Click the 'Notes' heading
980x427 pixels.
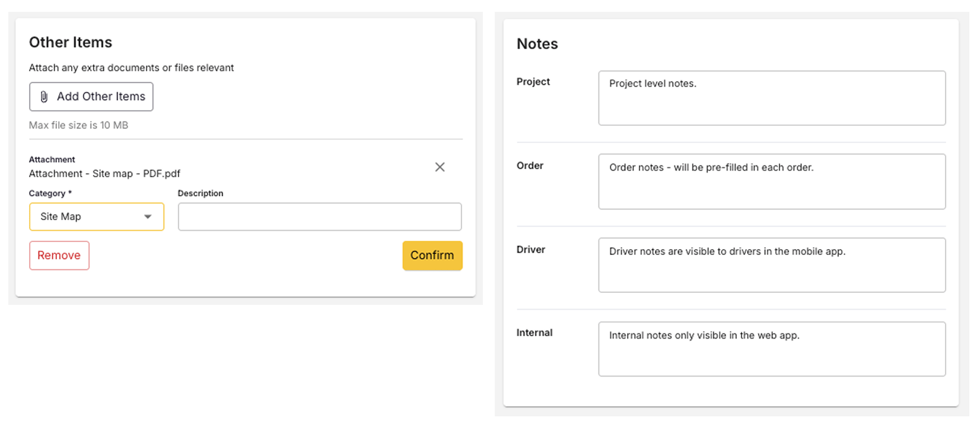coord(537,44)
